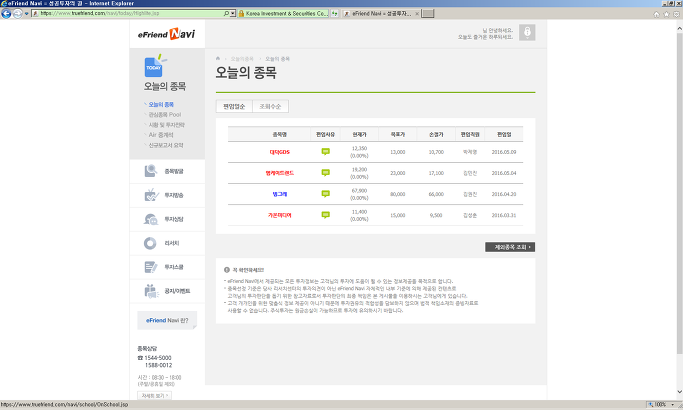Click the scrollbar up arrow
This screenshot has height=410, width=683.
[x=679, y=28]
